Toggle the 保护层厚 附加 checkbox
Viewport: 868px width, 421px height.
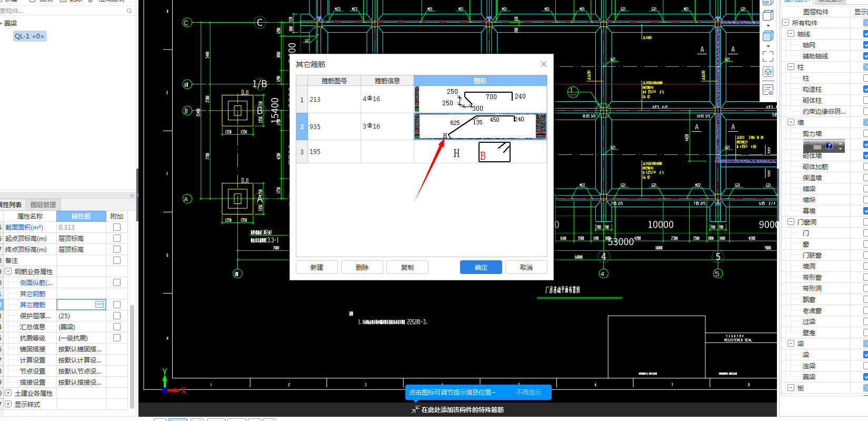click(117, 316)
